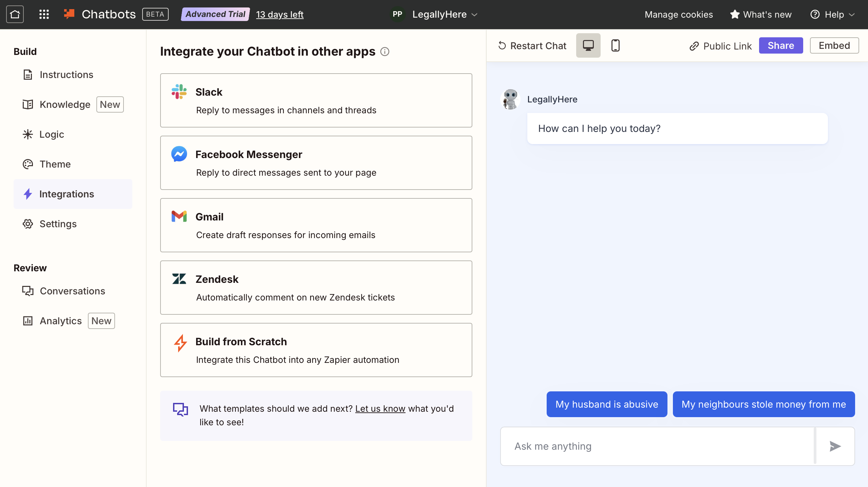
Task: Click the Integrations bolt icon
Action: coord(28,194)
